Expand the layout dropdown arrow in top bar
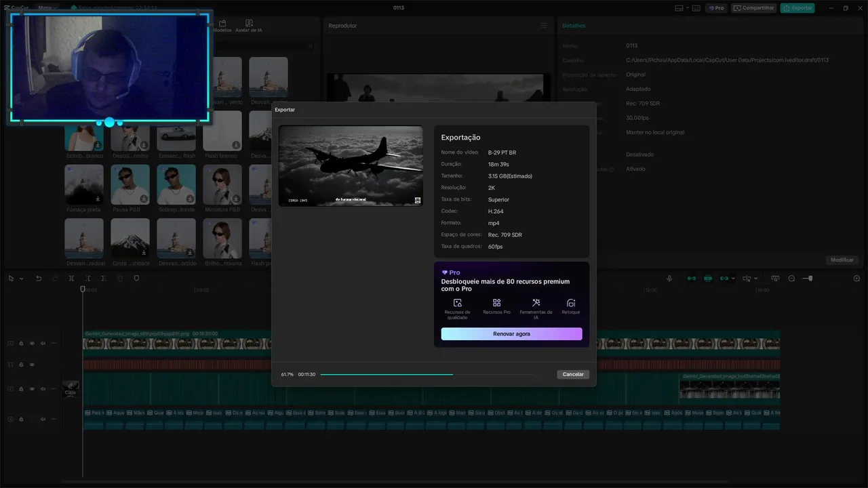The image size is (868, 488). tap(688, 8)
